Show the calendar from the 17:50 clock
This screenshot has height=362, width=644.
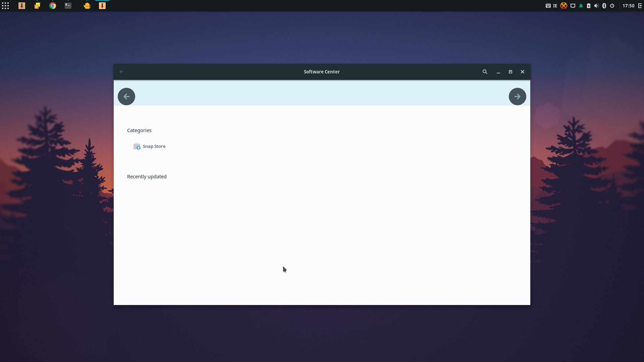coord(629,6)
